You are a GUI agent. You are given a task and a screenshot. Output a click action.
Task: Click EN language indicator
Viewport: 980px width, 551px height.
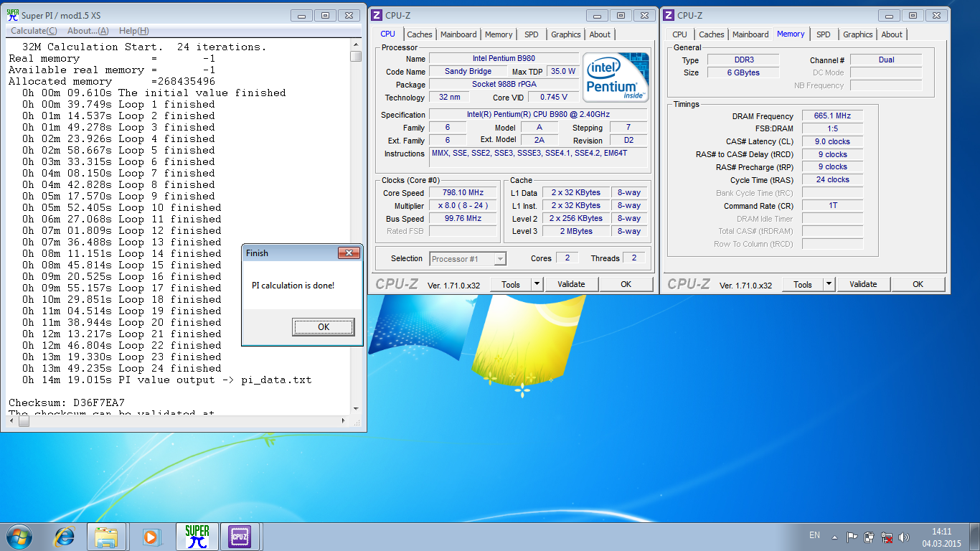(x=814, y=535)
